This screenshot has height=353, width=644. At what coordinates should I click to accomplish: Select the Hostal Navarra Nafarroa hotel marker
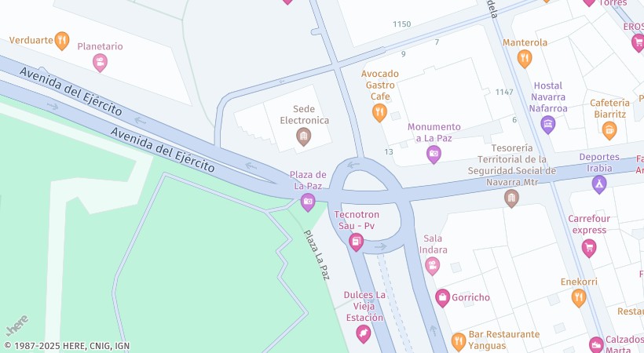pos(548,125)
